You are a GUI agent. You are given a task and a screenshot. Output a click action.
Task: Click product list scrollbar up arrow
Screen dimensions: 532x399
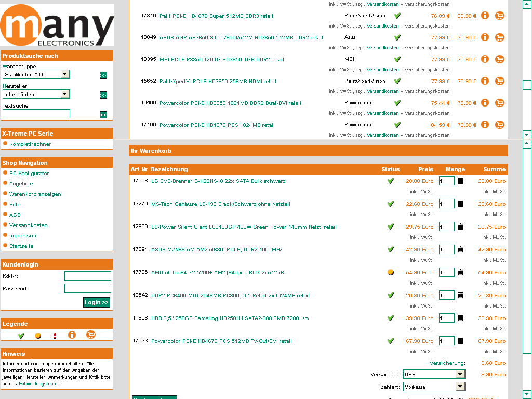527,4
